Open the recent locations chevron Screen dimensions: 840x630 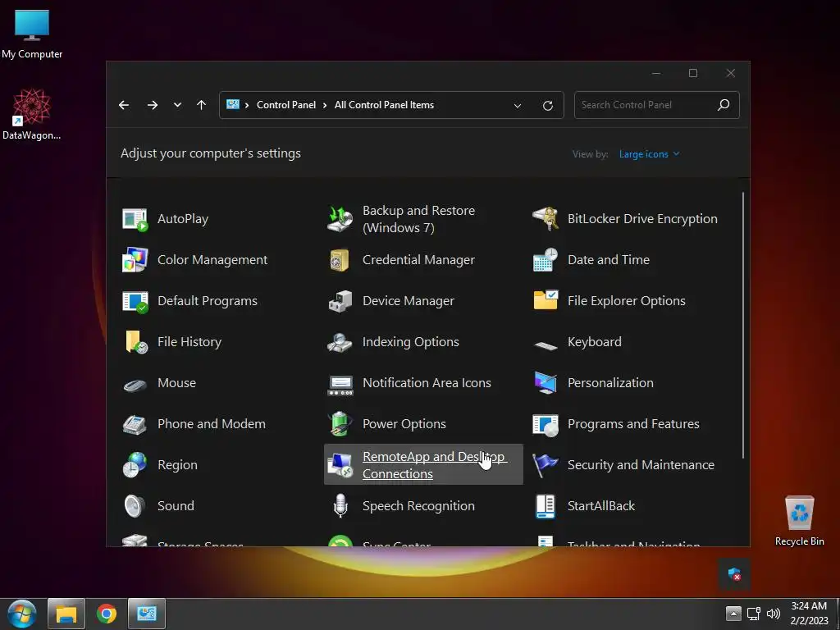point(177,105)
